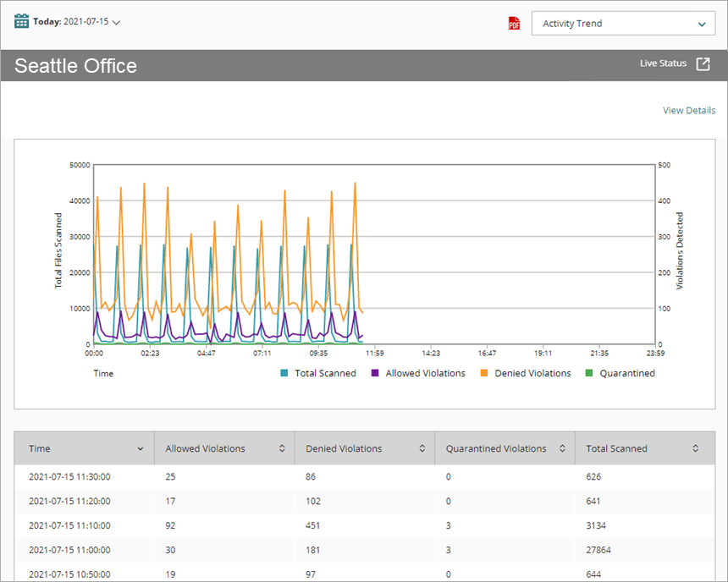The width and height of the screenshot is (728, 582).
Task: Click the green Quarantined color square
Action: (x=589, y=373)
